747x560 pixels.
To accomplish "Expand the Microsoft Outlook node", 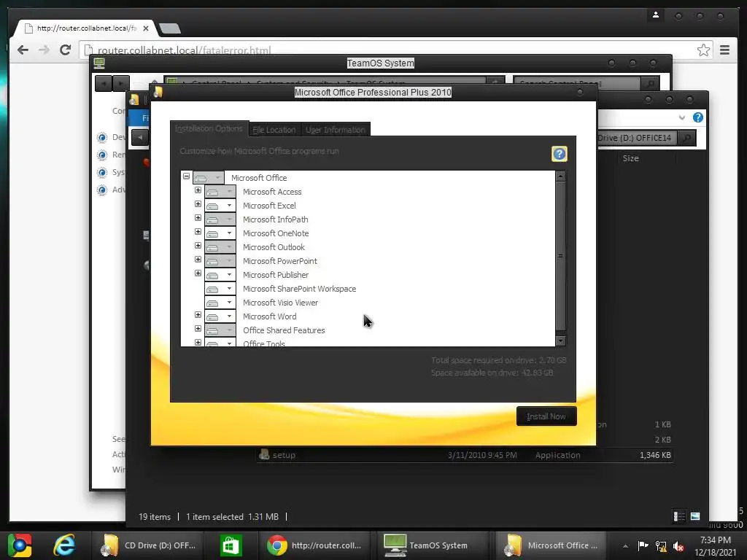I will click(198, 245).
